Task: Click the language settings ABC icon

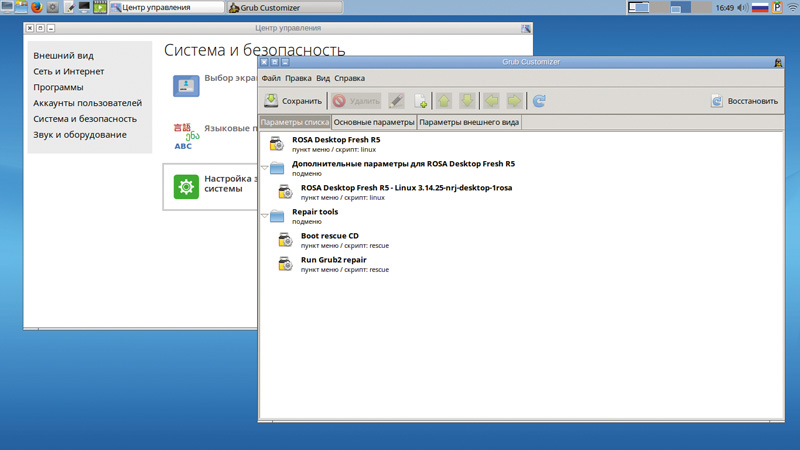Action: click(186, 136)
